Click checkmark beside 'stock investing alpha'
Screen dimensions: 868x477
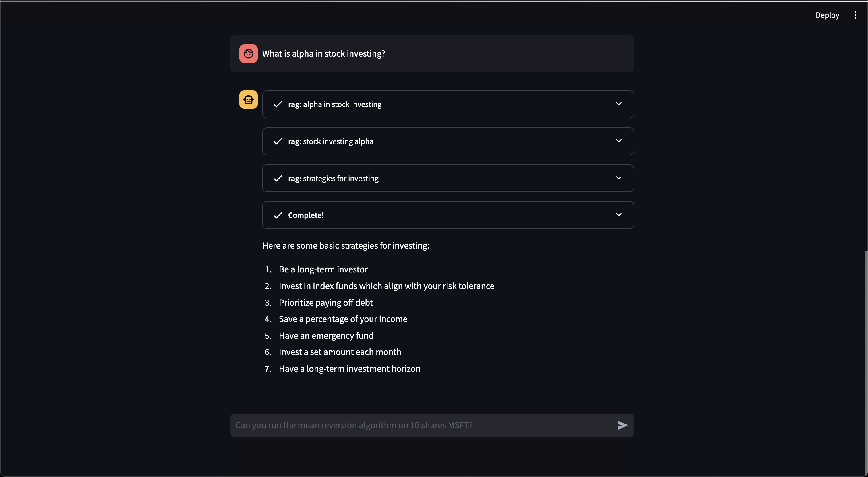coord(278,141)
